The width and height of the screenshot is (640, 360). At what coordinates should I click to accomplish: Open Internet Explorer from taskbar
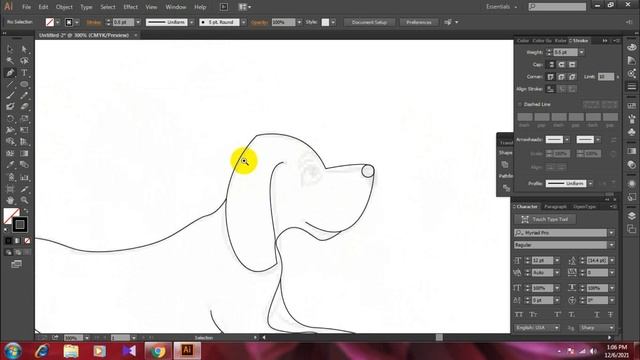point(42,351)
